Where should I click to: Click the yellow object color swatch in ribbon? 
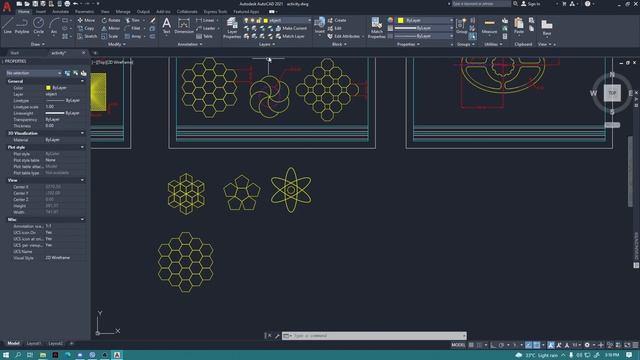pos(401,20)
